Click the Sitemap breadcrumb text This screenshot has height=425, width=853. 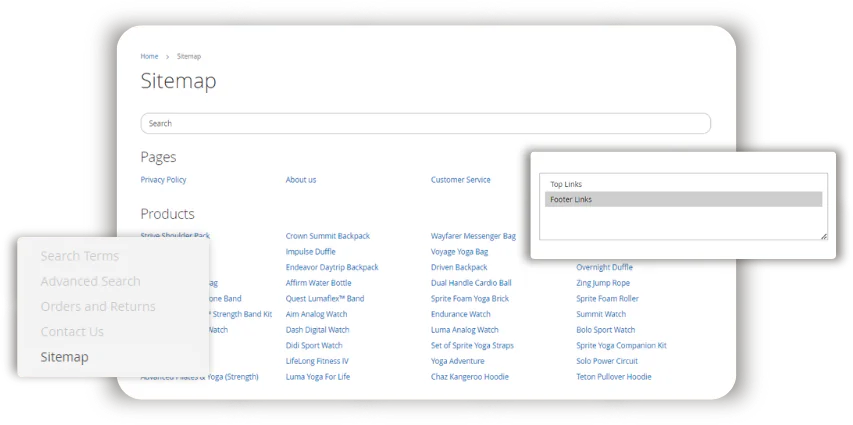coord(189,57)
